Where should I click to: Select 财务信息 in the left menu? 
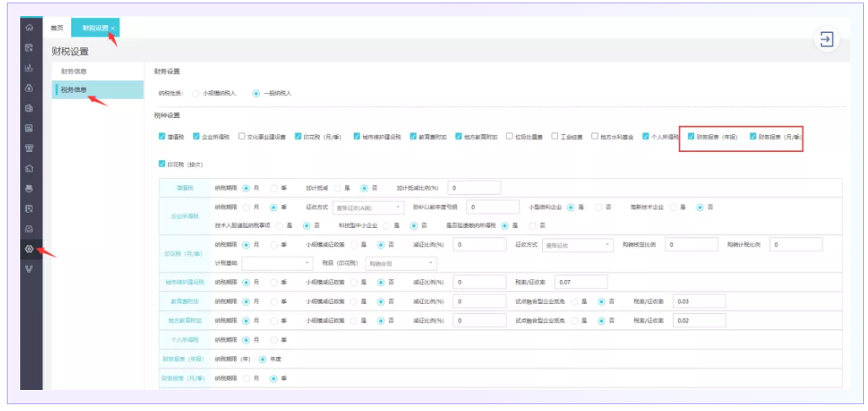(x=76, y=71)
